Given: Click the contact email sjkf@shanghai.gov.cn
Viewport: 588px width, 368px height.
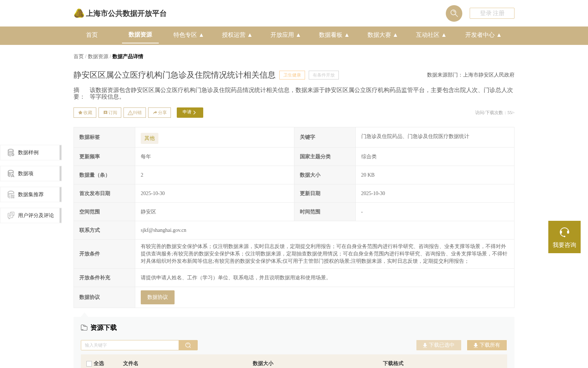Looking at the screenshot, I should (x=164, y=230).
